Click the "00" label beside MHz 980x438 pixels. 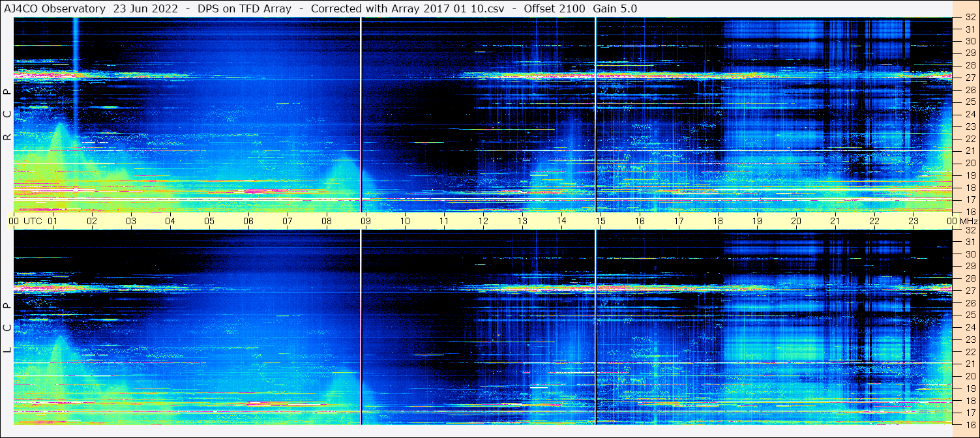(952, 221)
